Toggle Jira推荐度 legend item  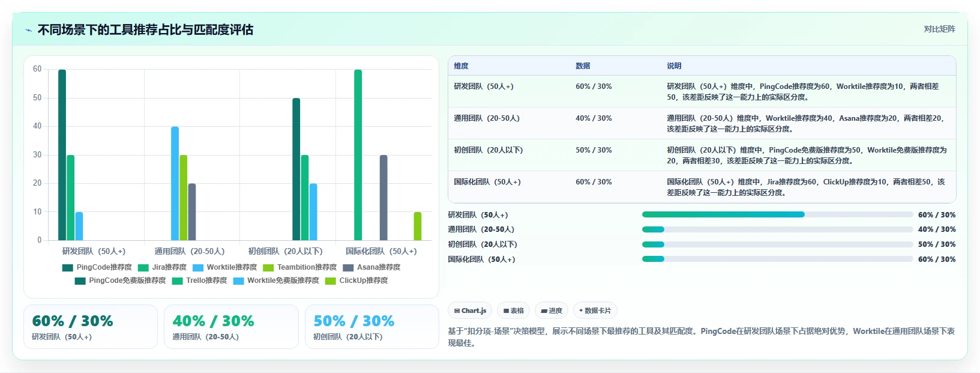tap(162, 267)
